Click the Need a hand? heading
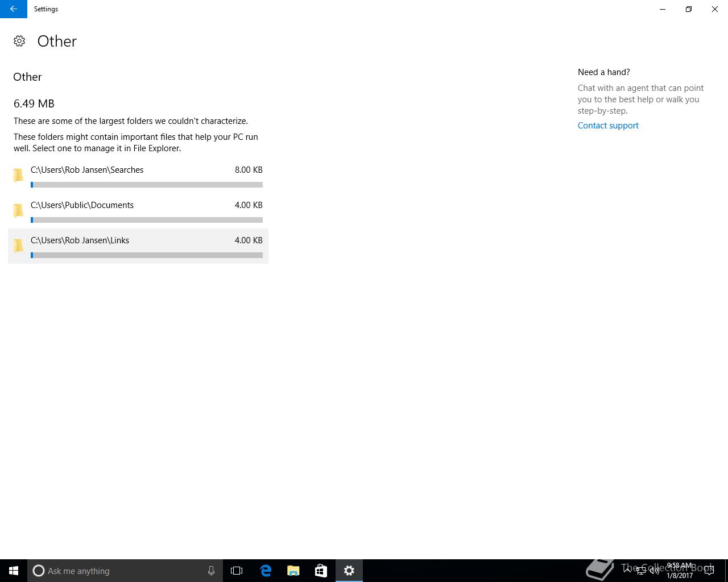Viewport: 728px width, 582px height. pyautogui.click(x=603, y=72)
